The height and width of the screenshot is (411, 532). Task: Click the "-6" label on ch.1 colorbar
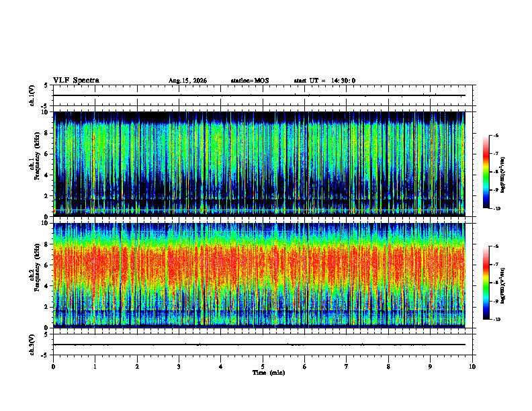point(496,135)
